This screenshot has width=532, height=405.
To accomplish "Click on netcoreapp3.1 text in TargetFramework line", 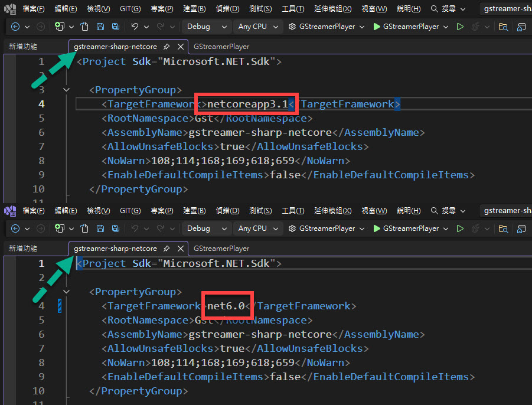I will [247, 104].
